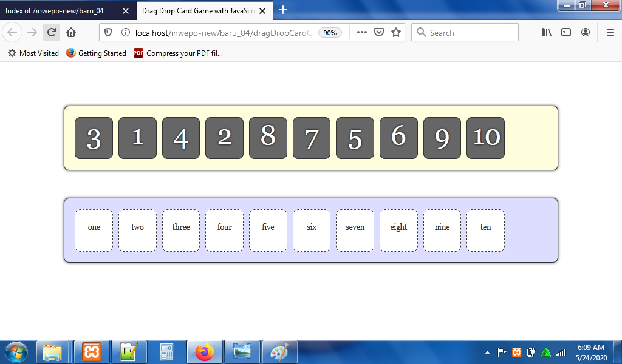Switch to Index of /inwepo-new/baru_04 tab
Screen dimensions: 622x364
click(67, 11)
